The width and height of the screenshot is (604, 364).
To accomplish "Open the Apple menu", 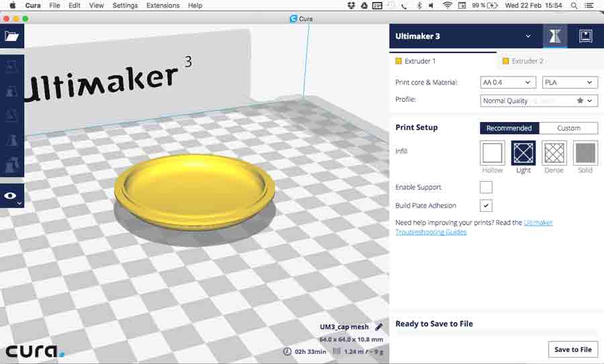I will click(x=12, y=5).
